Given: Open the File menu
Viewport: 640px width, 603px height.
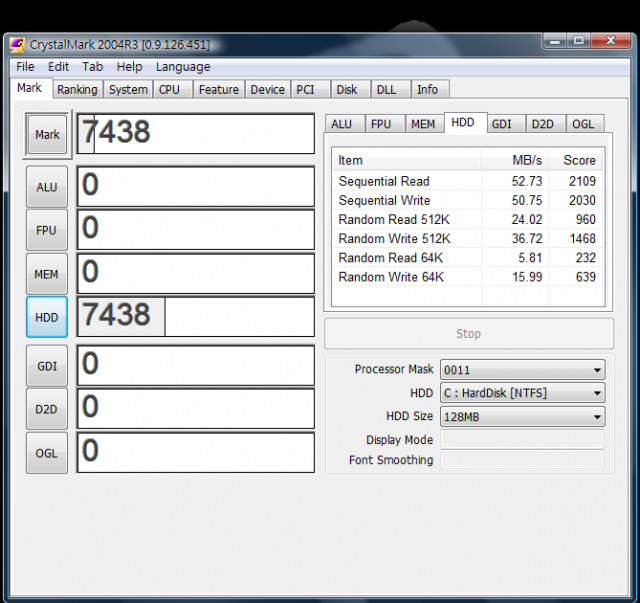Looking at the screenshot, I should tap(25, 67).
